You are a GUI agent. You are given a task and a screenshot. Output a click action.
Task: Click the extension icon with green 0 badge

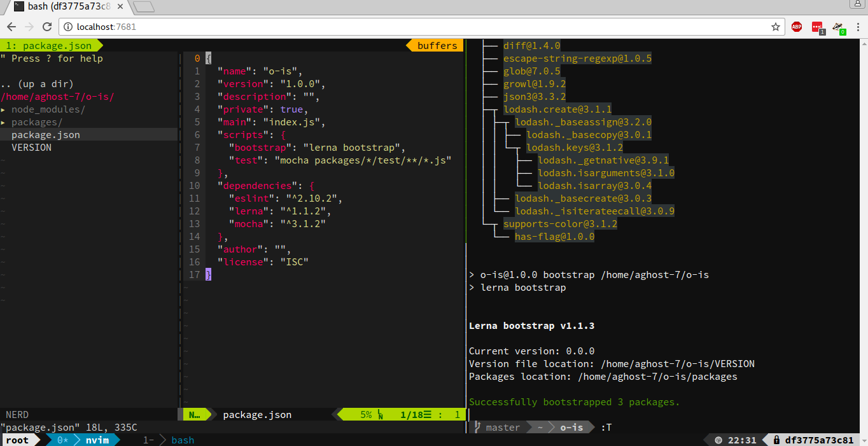(x=839, y=27)
